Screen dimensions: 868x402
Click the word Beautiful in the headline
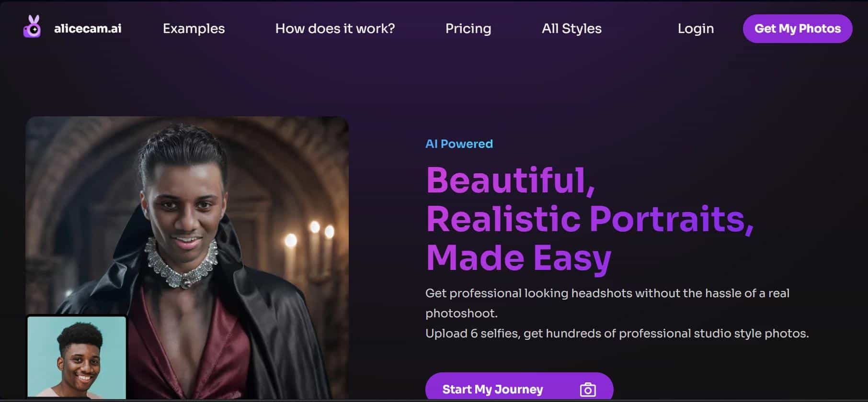[x=506, y=180]
